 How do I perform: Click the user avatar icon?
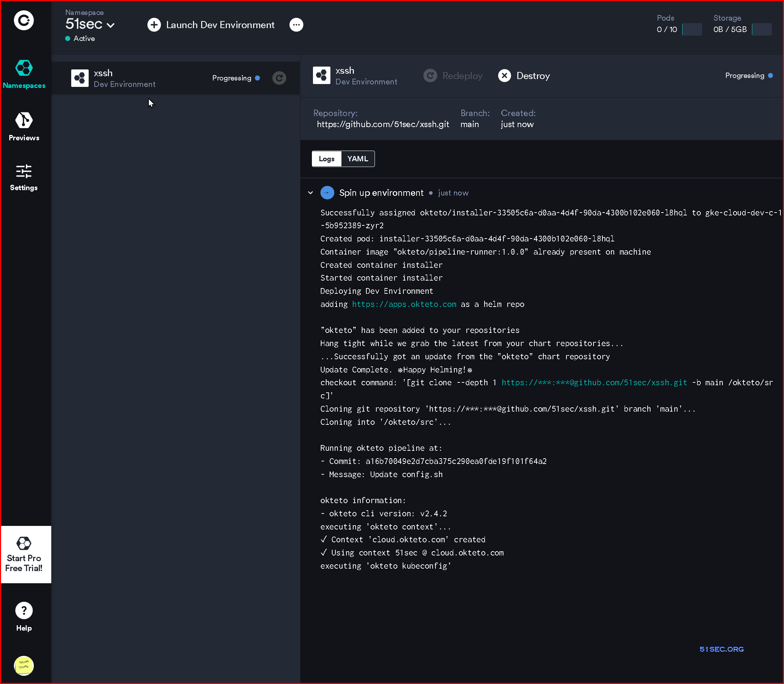pyautogui.click(x=23, y=666)
